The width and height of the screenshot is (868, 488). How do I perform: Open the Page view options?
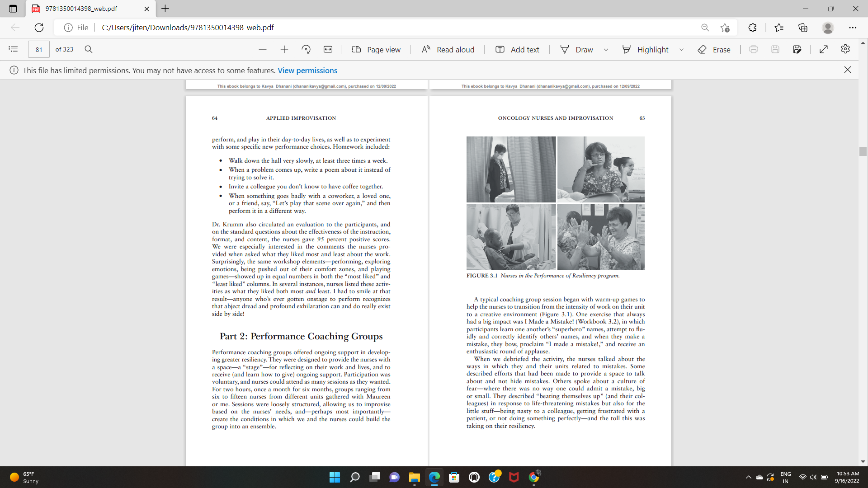tap(376, 49)
